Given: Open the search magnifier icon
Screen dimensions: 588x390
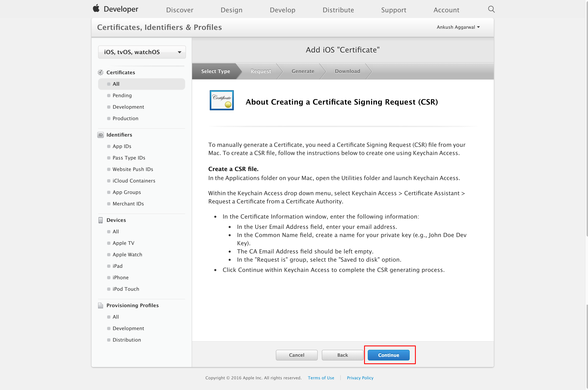Looking at the screenshot, I should coord(491,9).
